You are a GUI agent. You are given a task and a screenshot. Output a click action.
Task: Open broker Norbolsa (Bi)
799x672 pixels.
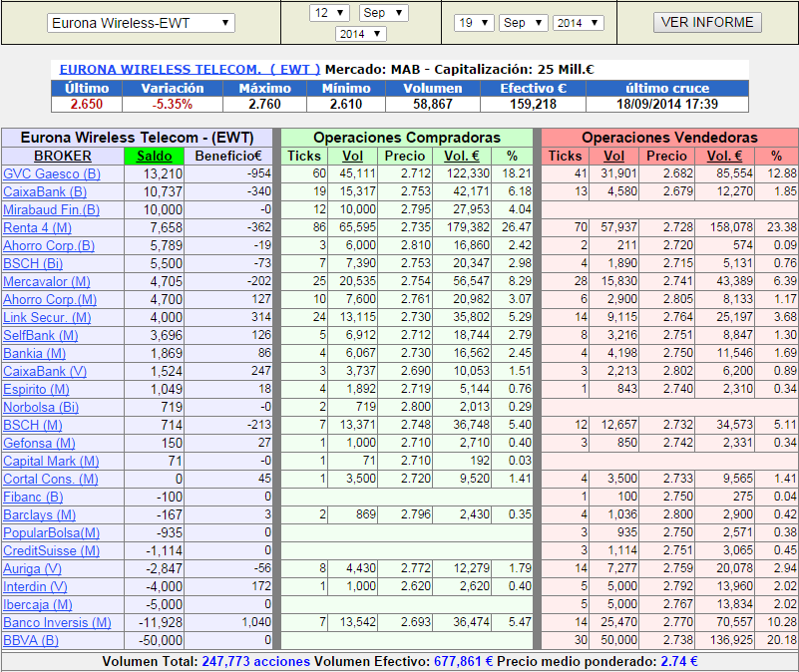pos(41,407)
